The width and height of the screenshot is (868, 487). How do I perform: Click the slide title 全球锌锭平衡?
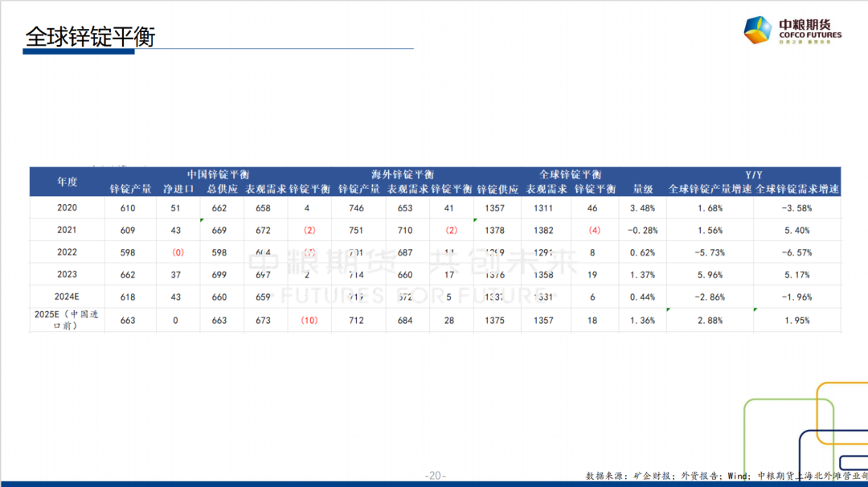tap(90, 36)
